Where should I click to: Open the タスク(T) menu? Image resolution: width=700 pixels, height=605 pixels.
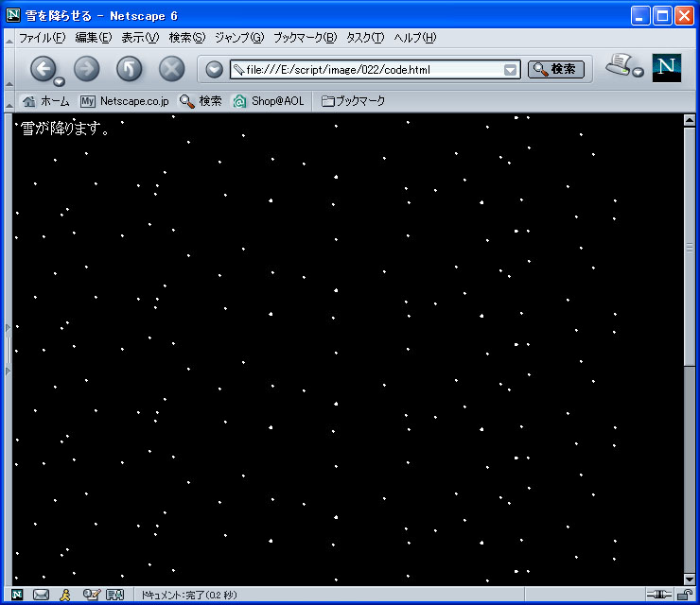[365, 38]
